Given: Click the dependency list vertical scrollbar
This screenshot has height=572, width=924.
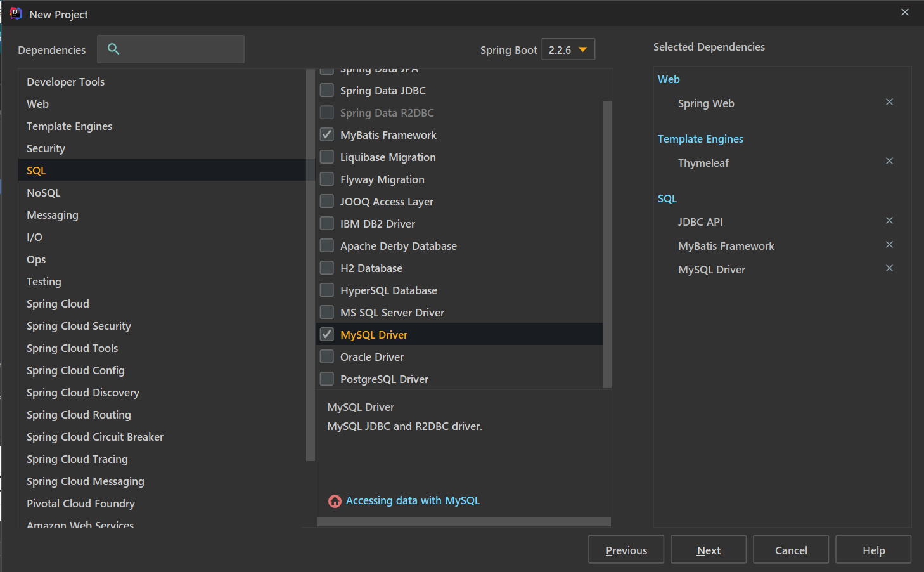Looking at the screenshot, I should coord(606,244).
